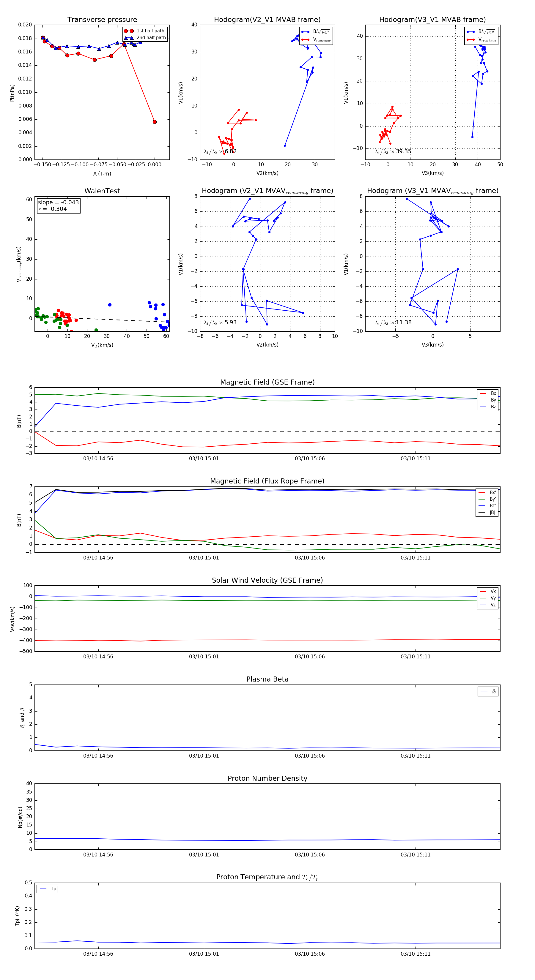Click the "Pt(nPa)" y-axis label
The height and width of the screenshot is (980, 535).
coord(12,93)
